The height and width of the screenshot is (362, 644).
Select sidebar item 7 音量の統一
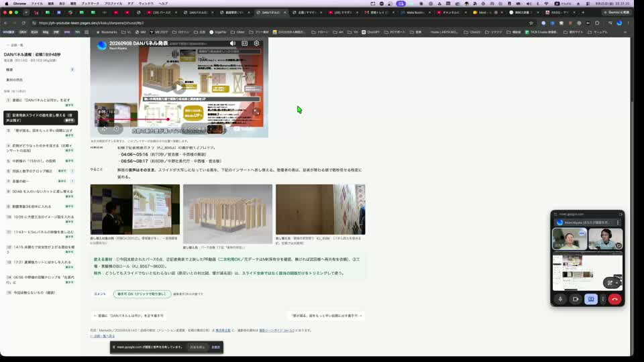click(40, 181)
